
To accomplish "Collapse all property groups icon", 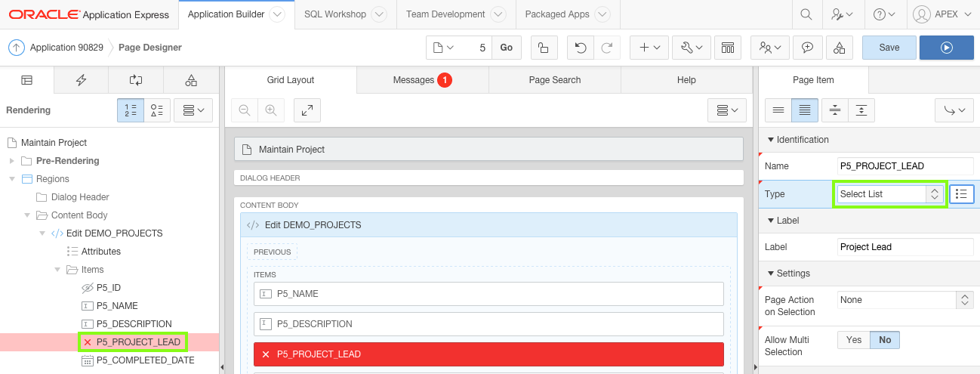I will pyautogui.click(x=835, y=110).
